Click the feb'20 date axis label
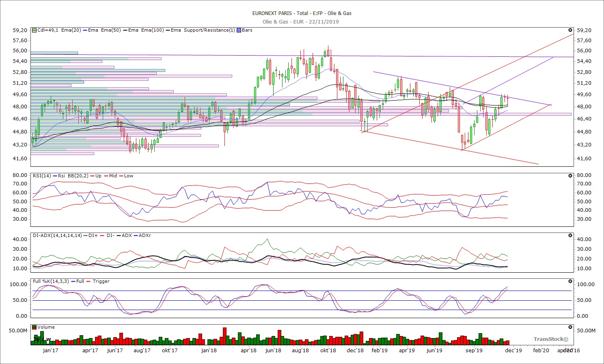The image size is (604, 364). (541, 350)
